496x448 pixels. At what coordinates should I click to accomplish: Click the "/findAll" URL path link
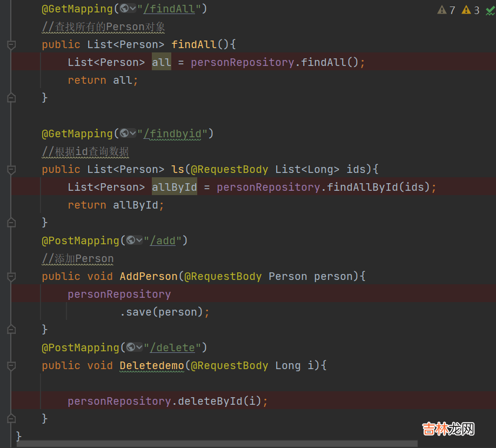(x=169, y=9)
